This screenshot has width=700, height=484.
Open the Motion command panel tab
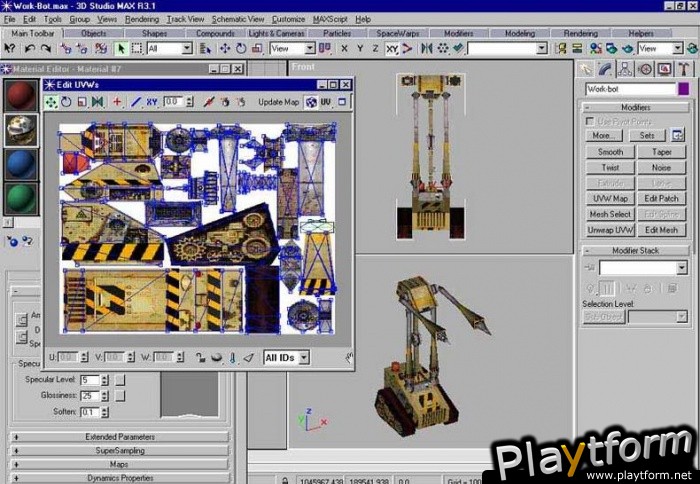(x=645, y=69)
